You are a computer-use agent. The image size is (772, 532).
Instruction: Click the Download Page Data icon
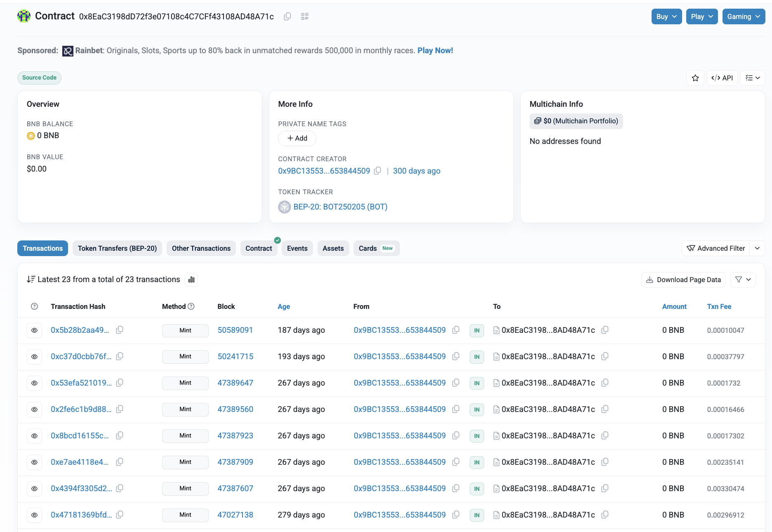(x=683, y=280)
